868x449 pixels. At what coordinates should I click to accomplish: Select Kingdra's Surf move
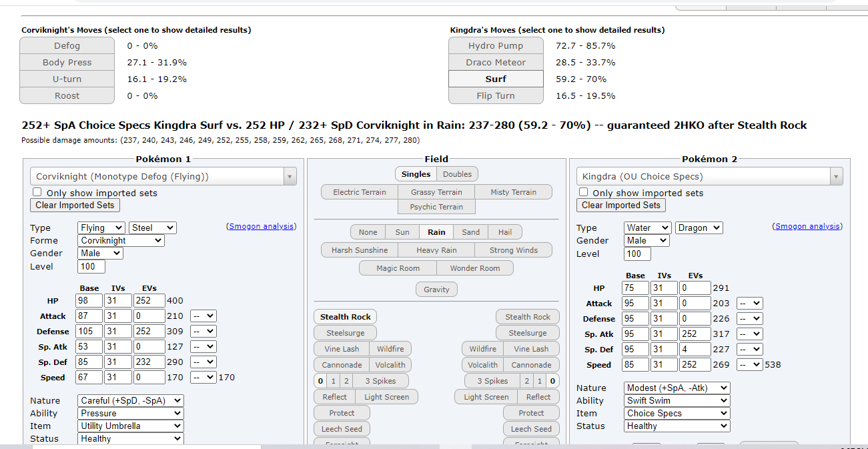[496, 79]
